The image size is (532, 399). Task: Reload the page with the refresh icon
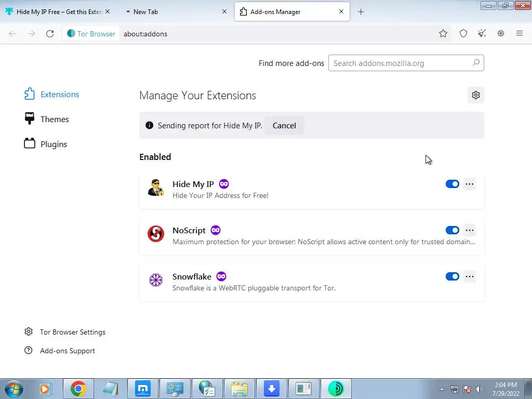tap(50, 34)
